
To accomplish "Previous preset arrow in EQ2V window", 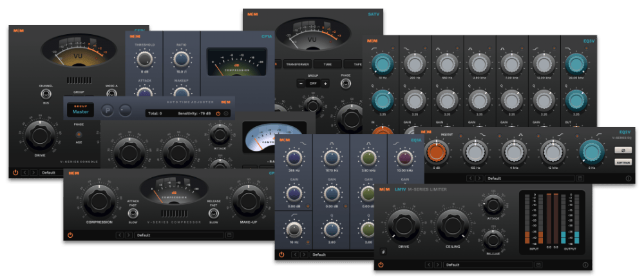I will [x=470, y=178].
